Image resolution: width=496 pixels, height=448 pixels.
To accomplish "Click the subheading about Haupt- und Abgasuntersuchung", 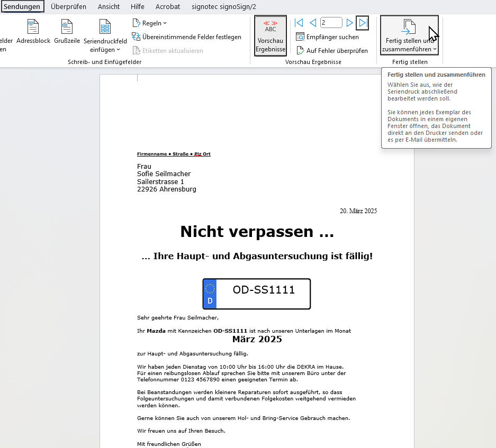I will click(257, 256).
